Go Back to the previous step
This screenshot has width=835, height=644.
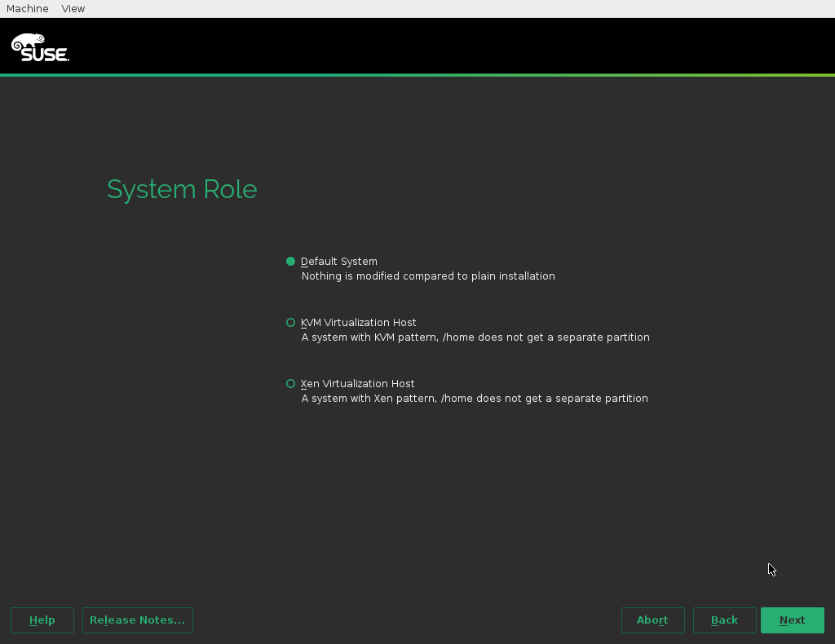(724, 620)
